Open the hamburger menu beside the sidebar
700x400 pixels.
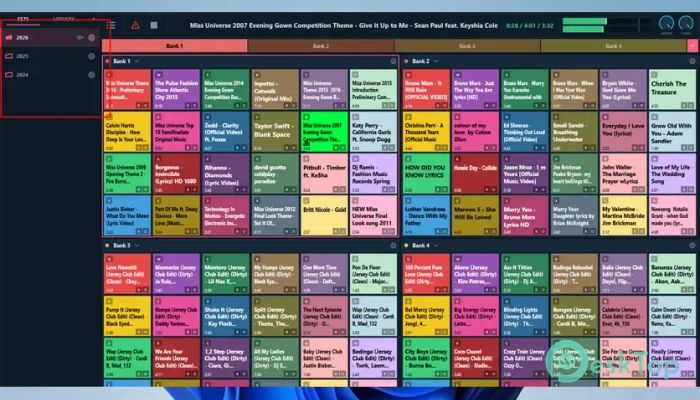tap(111, 25)
